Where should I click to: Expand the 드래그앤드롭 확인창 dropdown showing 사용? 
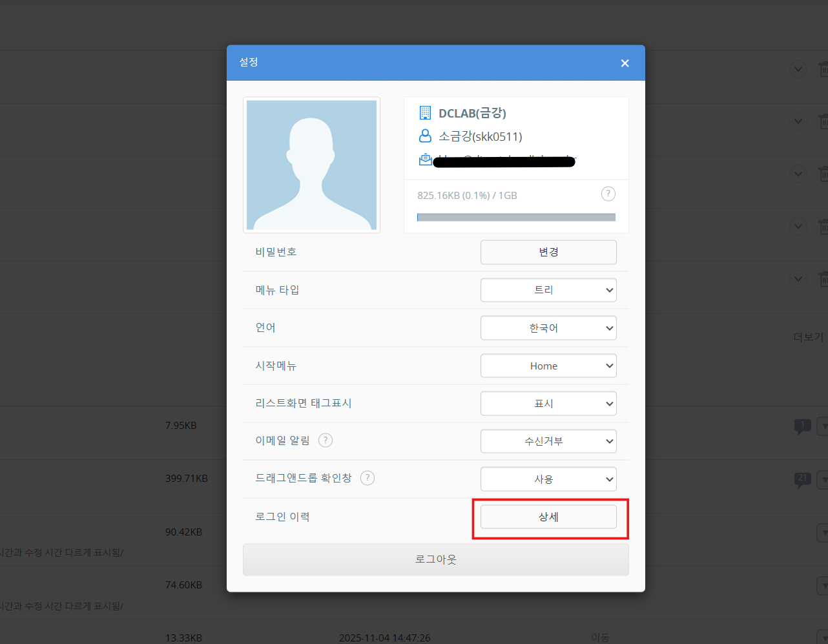tap(548, 479)
